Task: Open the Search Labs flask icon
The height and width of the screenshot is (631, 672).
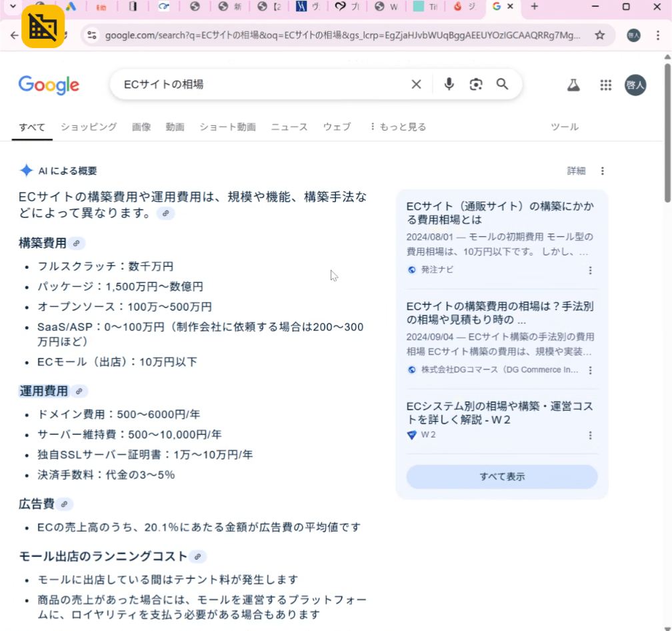Action: 573,85
